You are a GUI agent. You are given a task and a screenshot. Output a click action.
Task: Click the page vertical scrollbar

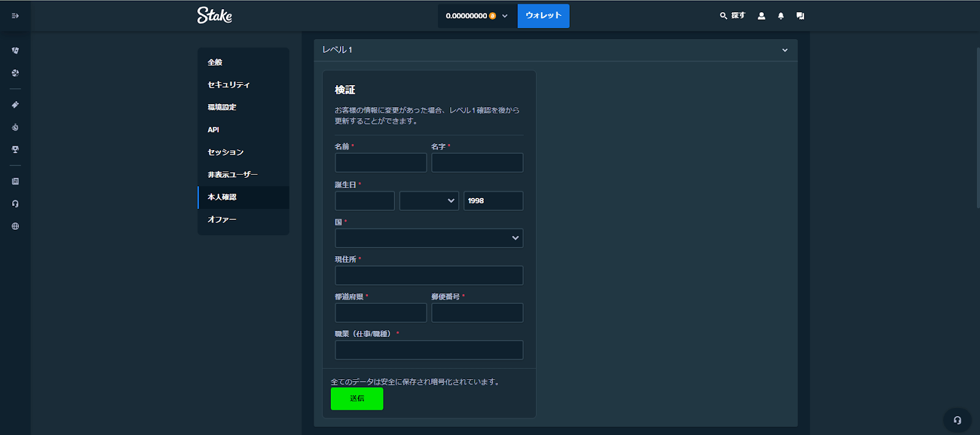978,127
